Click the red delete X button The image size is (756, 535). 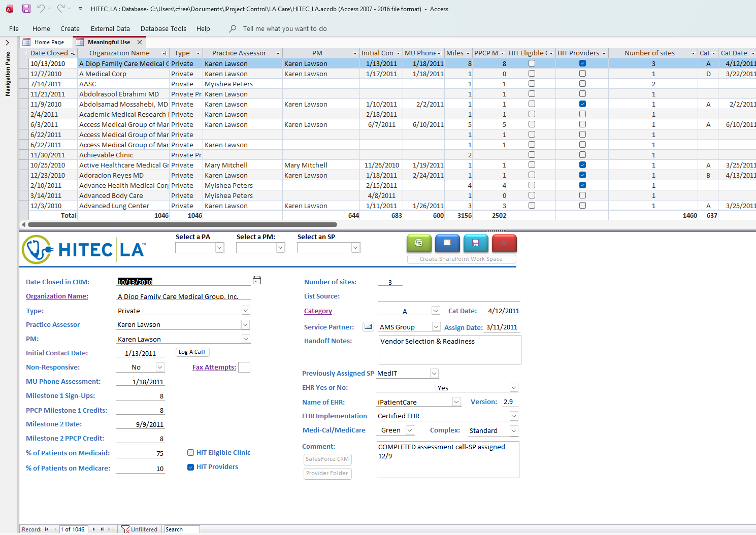click(504, 243)
